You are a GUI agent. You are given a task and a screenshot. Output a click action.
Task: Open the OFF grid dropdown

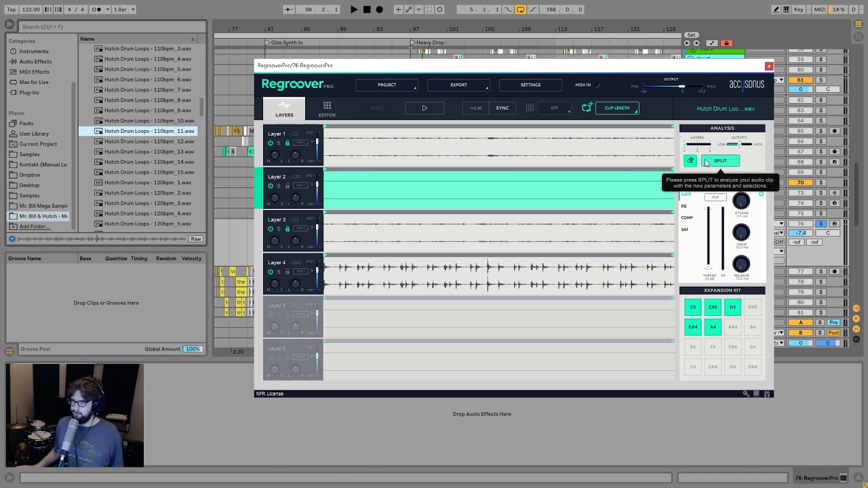pyautogui.click(x=554, y=108)
